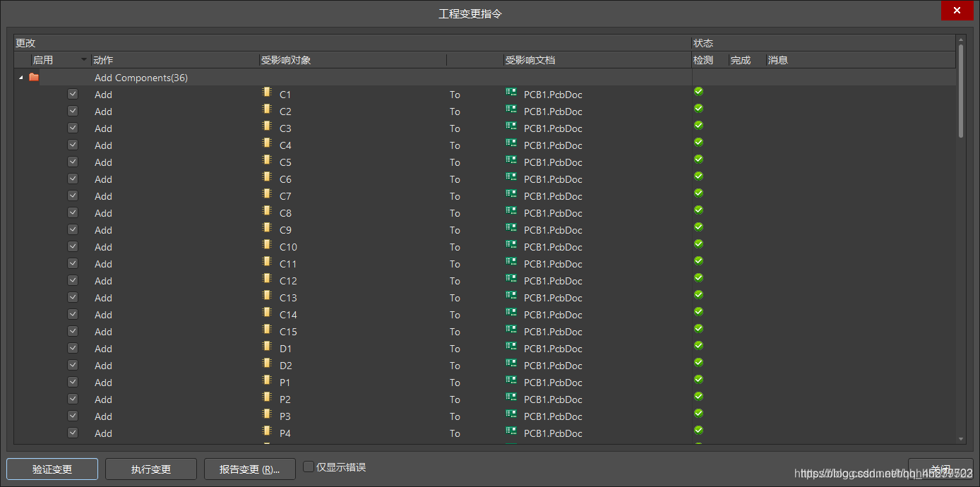980x487 pixels.
Task: Uncheck the enable checkbox for C1
Action: click(x=73, y=94)
